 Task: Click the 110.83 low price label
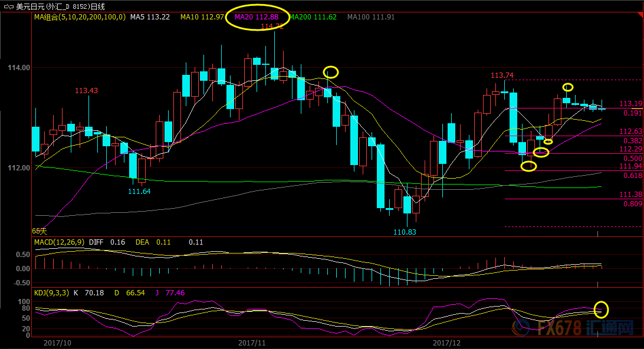(x=405, y=232)
